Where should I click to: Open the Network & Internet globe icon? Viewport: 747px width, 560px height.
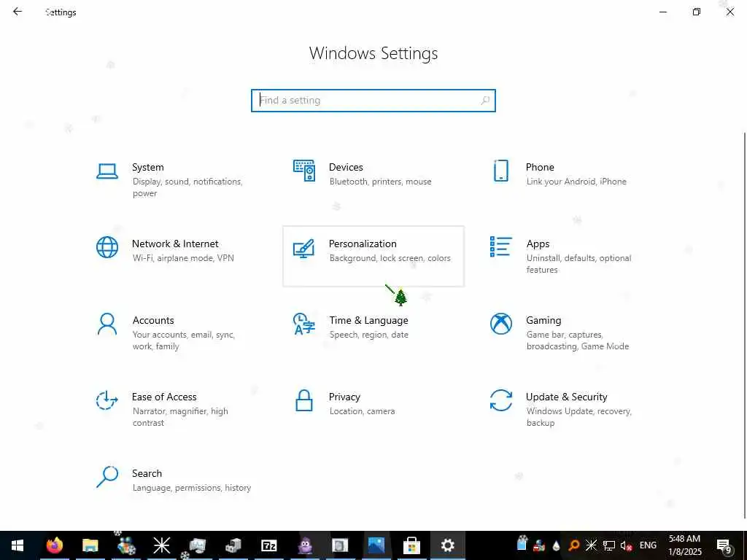(x=107, y=247)
